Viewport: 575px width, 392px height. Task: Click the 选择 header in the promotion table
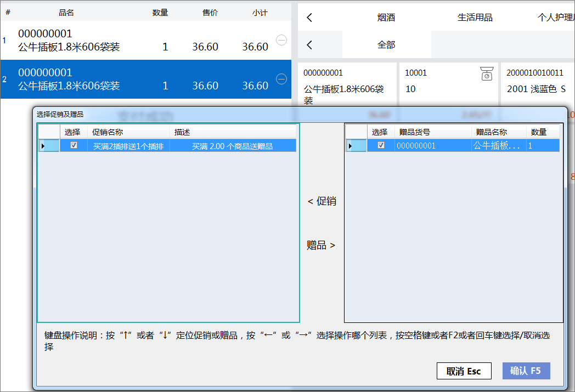click(74, 132)
